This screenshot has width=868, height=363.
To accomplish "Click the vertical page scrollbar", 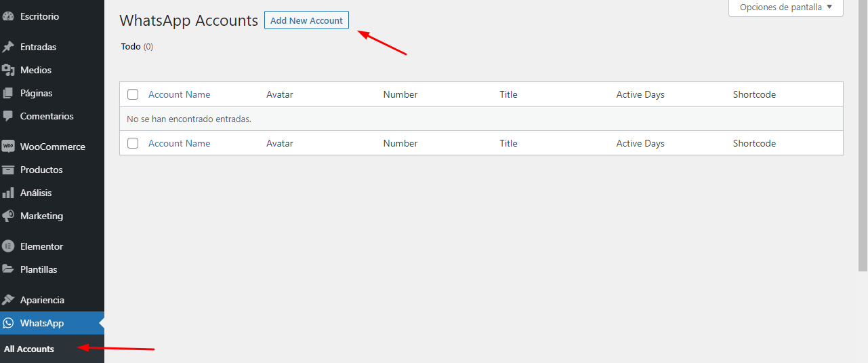I will pyautogui.click(x=863, y=136).
